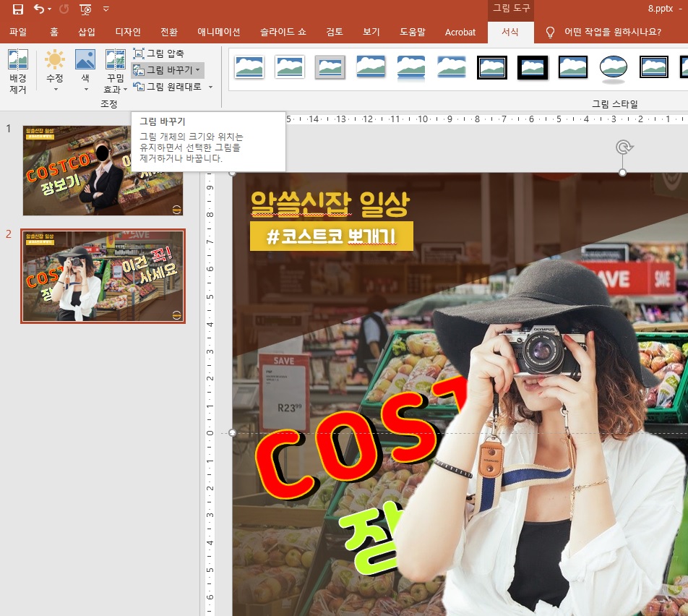Switch to the Acrobat tab
Image resolution: width=688 pixels, height=616 pixels.
(x=460, y=32)
